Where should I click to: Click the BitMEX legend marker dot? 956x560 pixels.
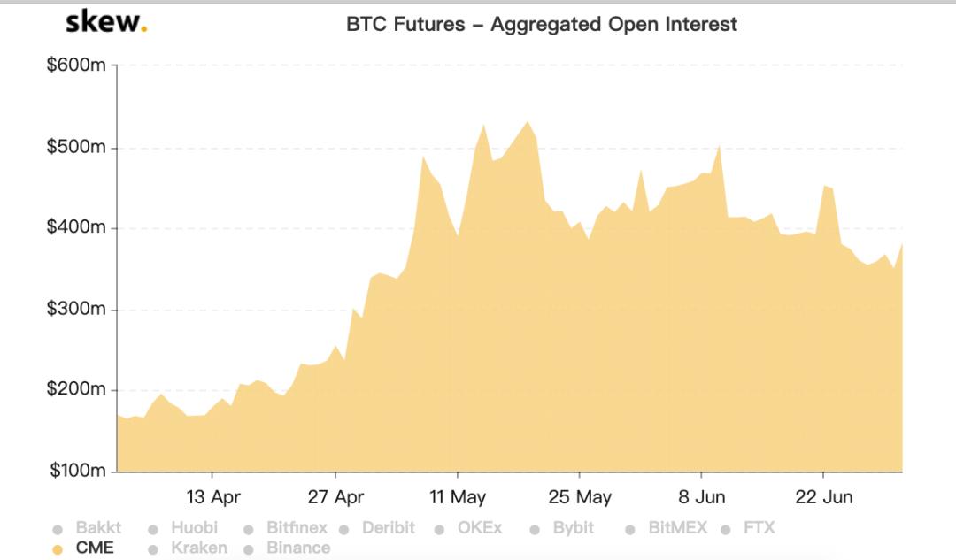(x=630, y=530)
